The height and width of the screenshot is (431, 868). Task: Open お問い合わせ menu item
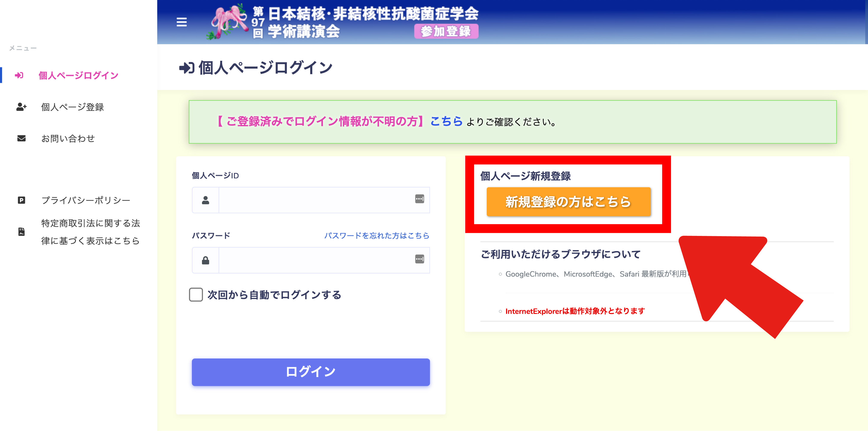coord(68,138)
